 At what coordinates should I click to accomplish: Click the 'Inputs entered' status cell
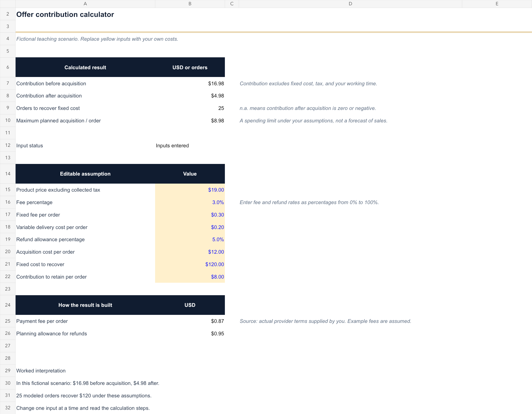pyautogui.click(x=190, y=146)
